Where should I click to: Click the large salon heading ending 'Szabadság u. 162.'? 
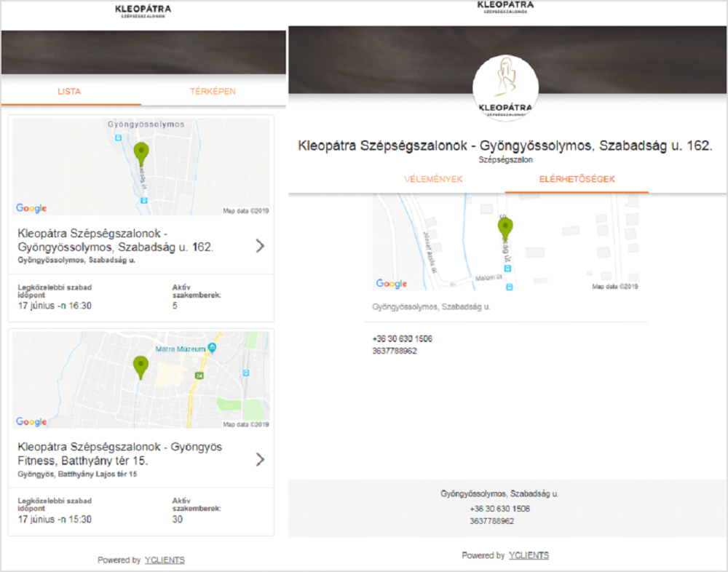tap(505, 146)
